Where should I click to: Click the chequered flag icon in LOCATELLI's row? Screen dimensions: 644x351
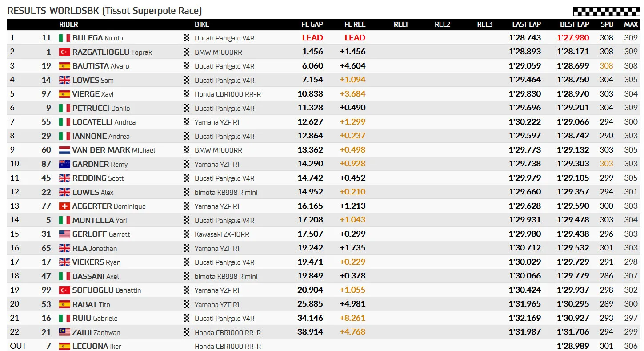tap(187, 122)
